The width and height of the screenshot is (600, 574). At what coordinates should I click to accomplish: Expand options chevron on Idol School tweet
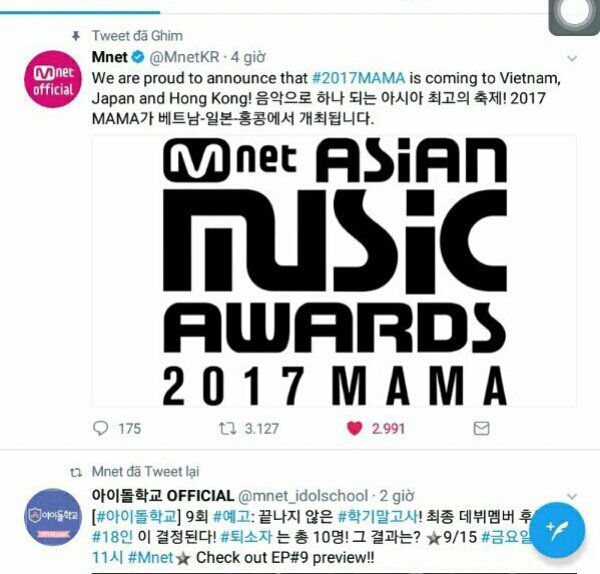(x=572, y=496)
